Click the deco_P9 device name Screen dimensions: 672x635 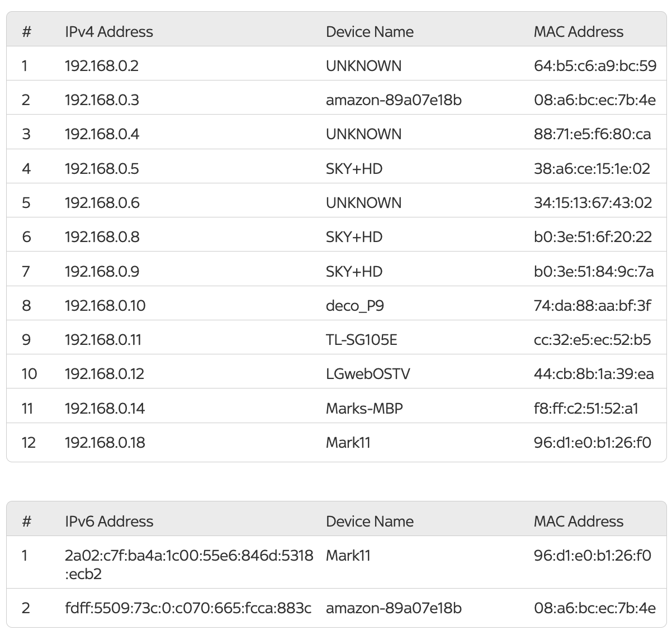point(354,306)
